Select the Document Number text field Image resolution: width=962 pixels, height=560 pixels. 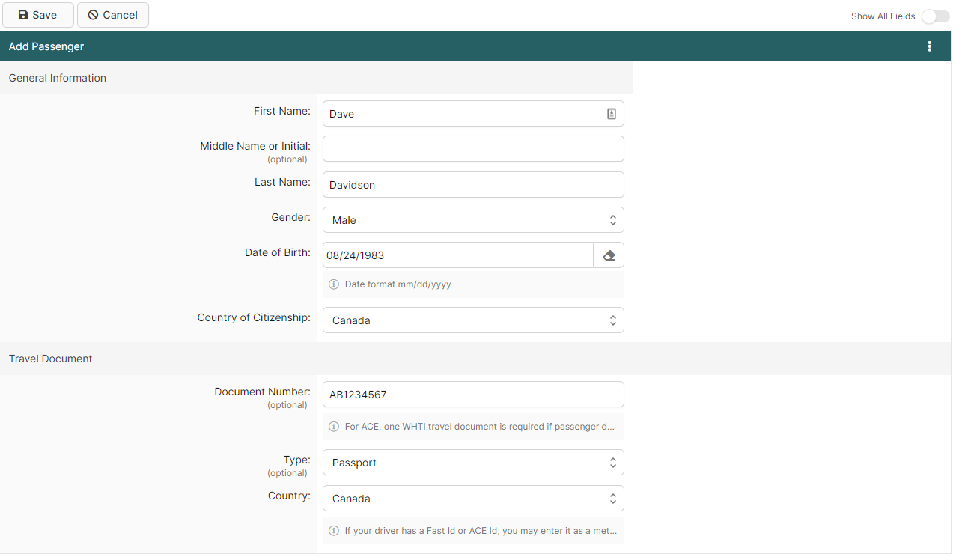pyautogui.click(x=473, y=395)
